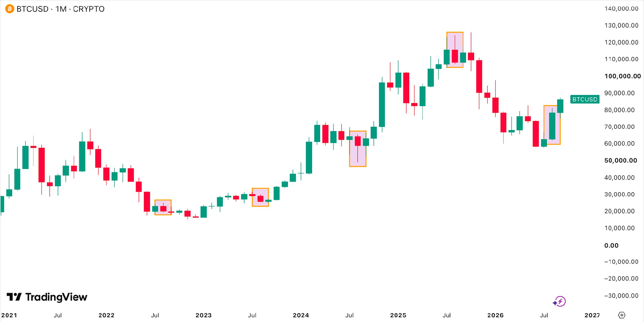Image resolution: width=644 pixels, height=322 pixels.
Task: Click the highlighted box near mid-2022 lows
Action: pyautogui.click(x=163, y=207)
